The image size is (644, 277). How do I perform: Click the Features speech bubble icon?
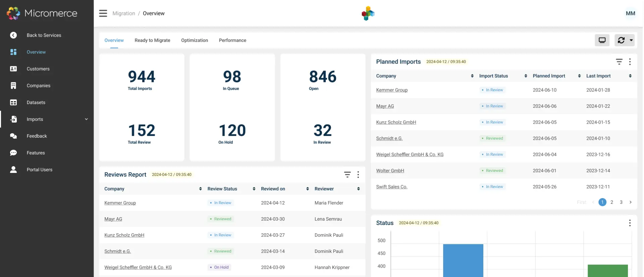pos(13,153)
